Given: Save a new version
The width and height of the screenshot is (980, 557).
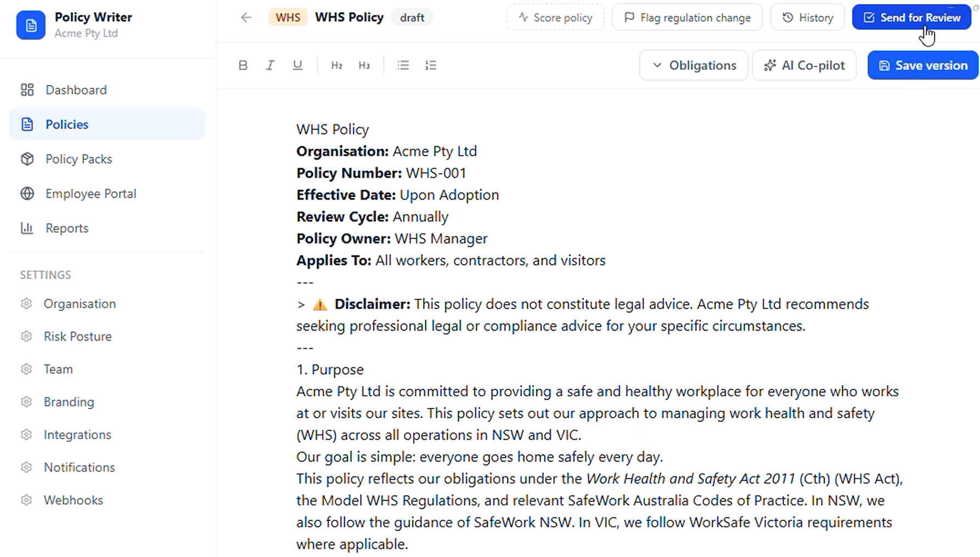Looking at the screenshot, I should click(923, 65).
